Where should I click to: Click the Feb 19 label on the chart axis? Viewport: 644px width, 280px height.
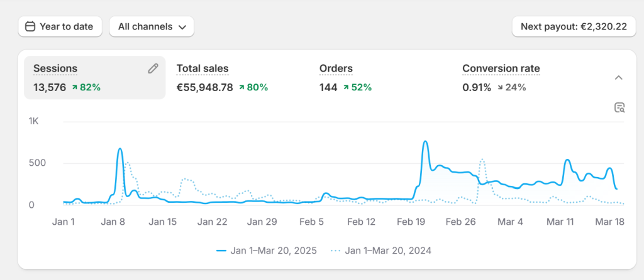411,222
